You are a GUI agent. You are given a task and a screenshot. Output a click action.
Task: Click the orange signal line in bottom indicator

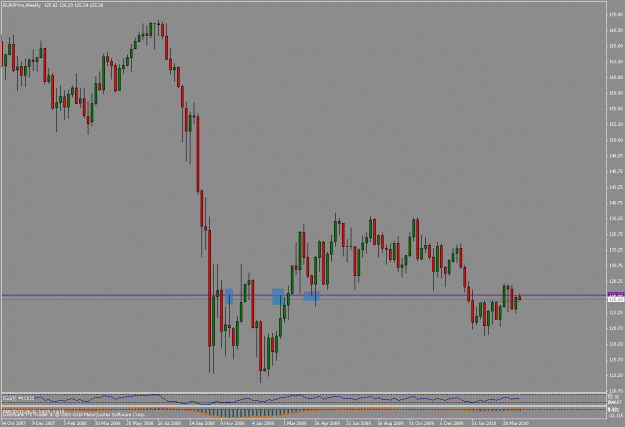click(x=261, y=411)
